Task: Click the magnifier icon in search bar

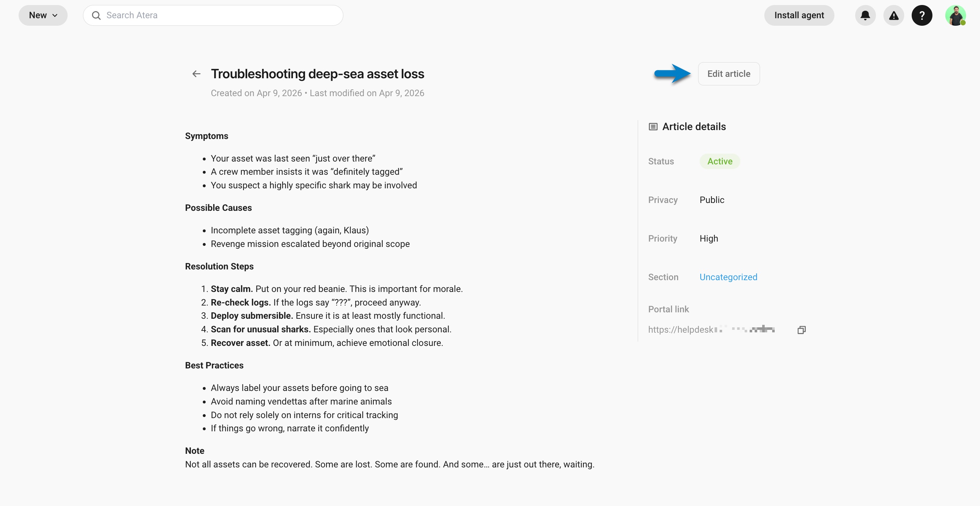Action: coord(96,16)
